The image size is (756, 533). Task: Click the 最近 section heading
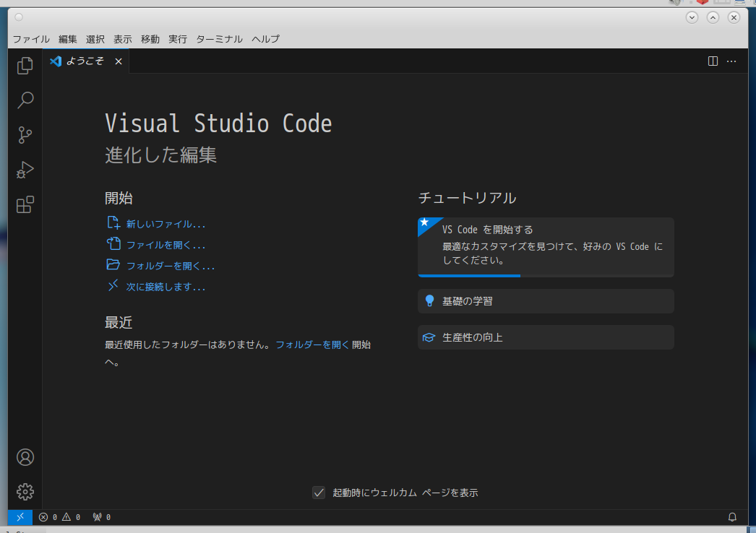(119, 322)
